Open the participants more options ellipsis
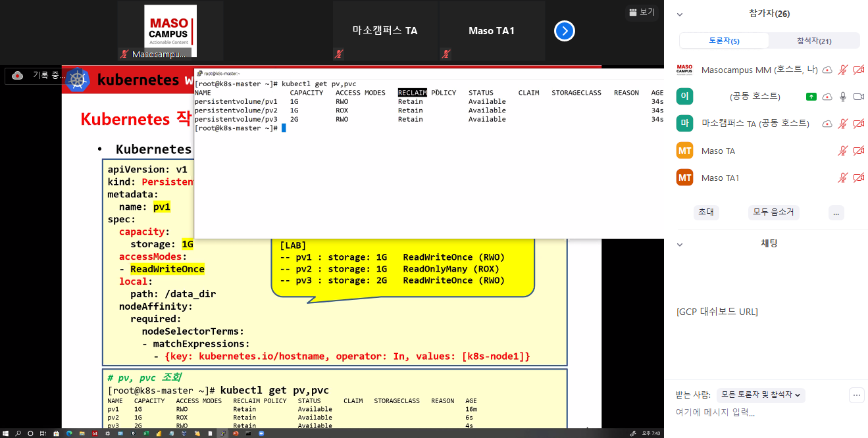 pyautogui.click(x=836, y=212)
